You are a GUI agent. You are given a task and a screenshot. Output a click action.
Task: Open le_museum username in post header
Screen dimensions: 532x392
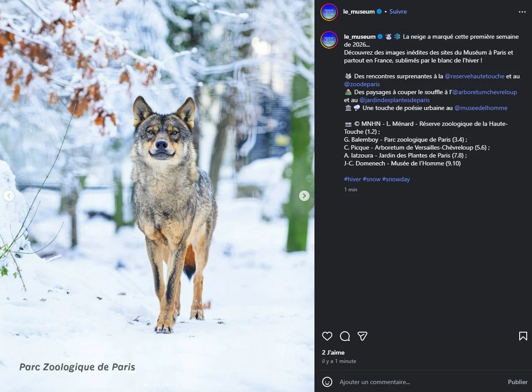359,12
